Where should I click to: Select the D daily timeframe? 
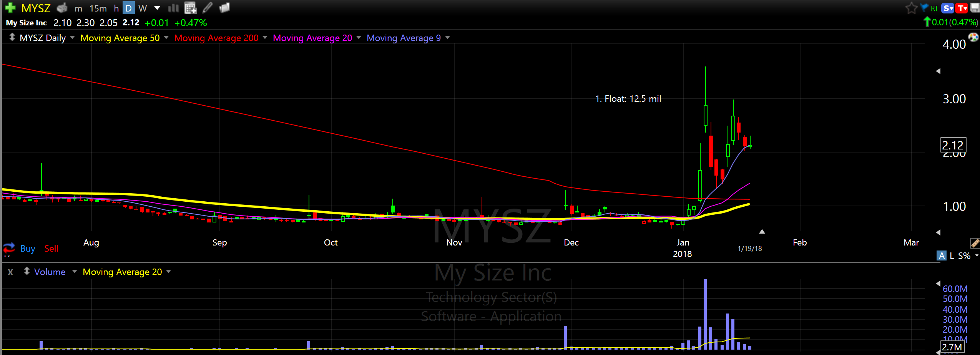pyautogui.click(x=129, y=8)
